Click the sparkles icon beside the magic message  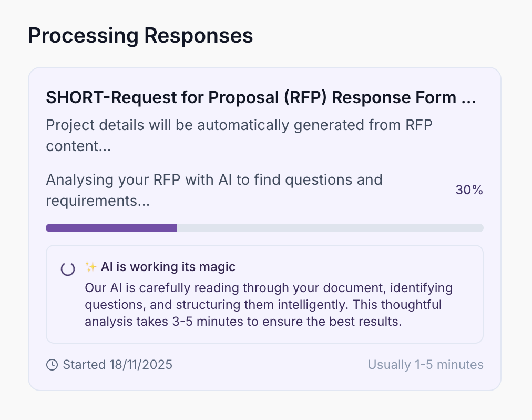[91, 267]
